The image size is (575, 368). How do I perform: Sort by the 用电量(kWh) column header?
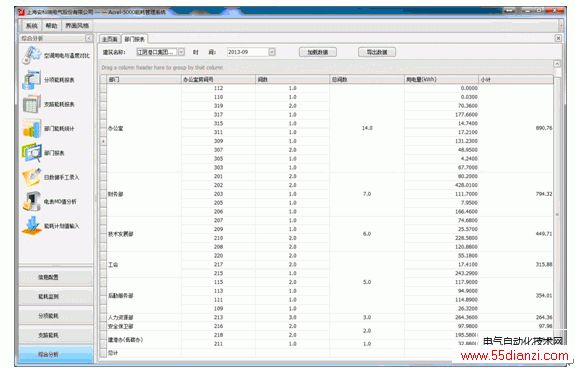click(x=442, y=79)
